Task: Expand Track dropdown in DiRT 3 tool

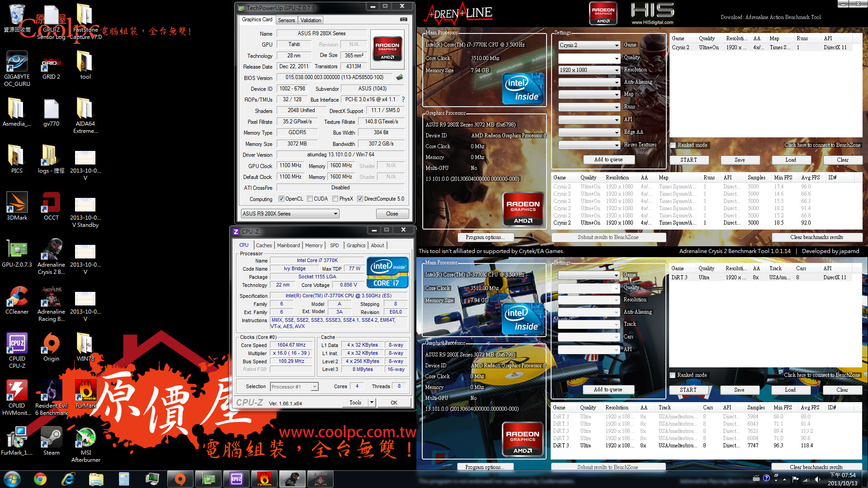Action: 589,324
